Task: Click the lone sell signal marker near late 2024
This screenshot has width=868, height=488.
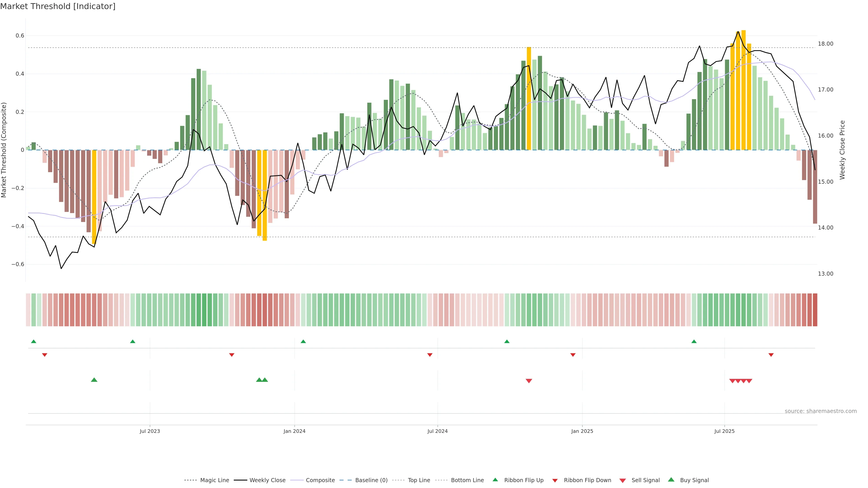Action: (x=529, y=381)
